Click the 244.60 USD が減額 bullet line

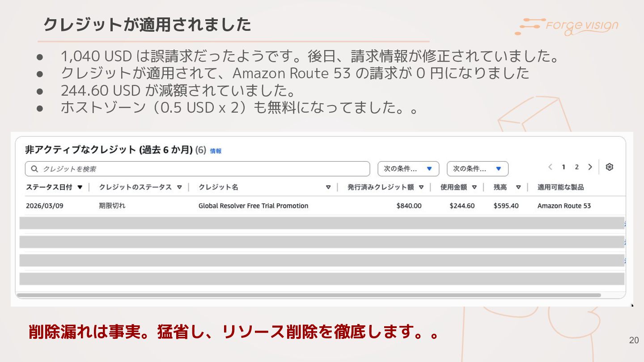tap(178, 91)
